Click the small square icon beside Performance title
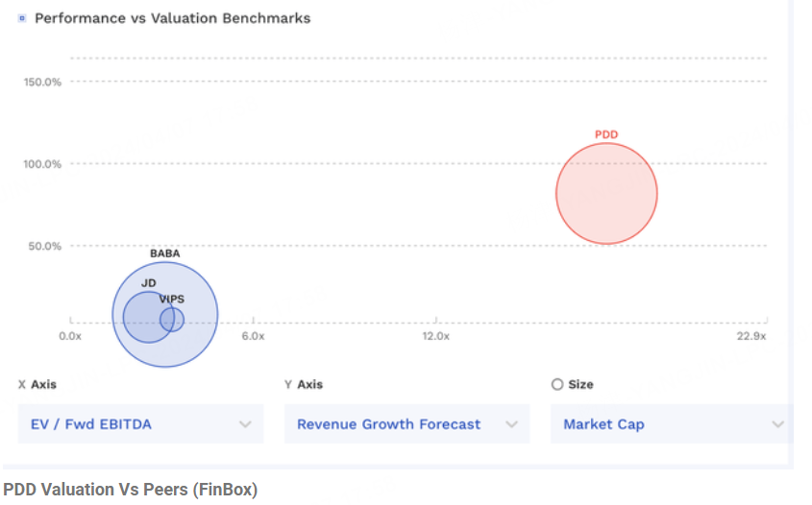Screen dimensions: 812x505 pyautogui.click(x=22, y=18)
